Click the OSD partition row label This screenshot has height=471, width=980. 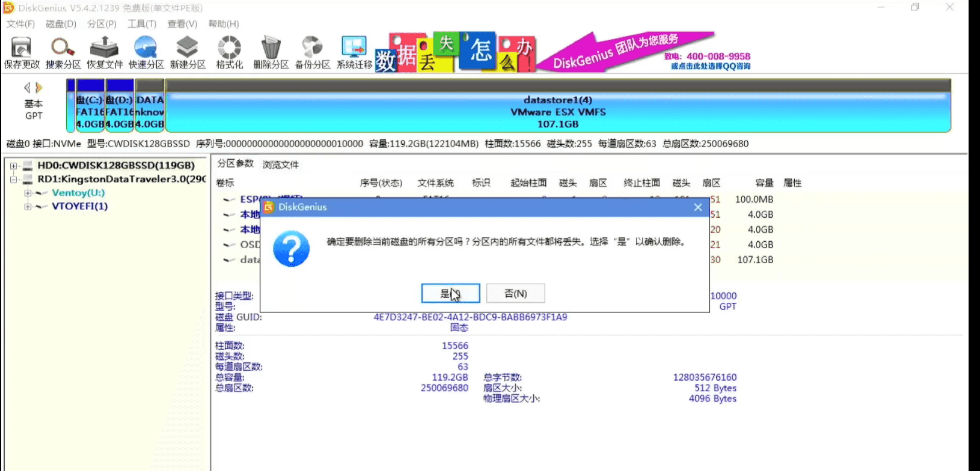click(x=250, y=245)
